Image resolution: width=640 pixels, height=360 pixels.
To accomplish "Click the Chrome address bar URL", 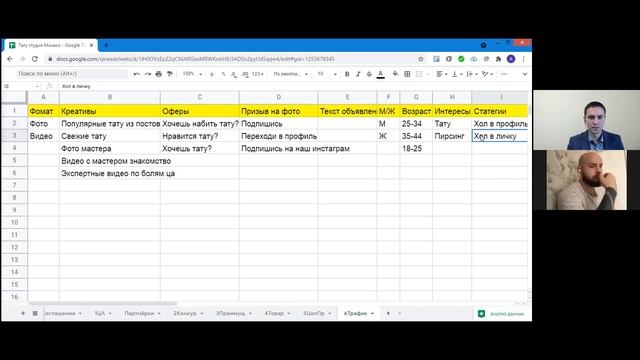I will (195, 59).
